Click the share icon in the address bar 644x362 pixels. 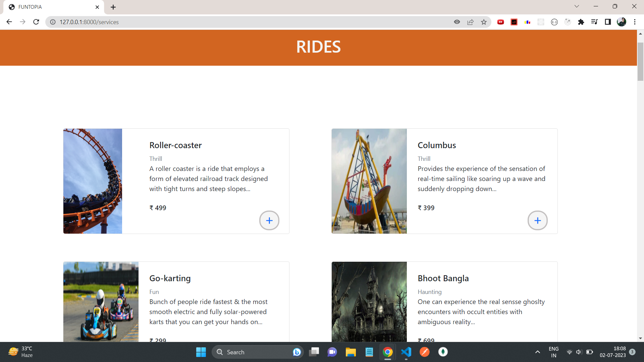point(470,22)
